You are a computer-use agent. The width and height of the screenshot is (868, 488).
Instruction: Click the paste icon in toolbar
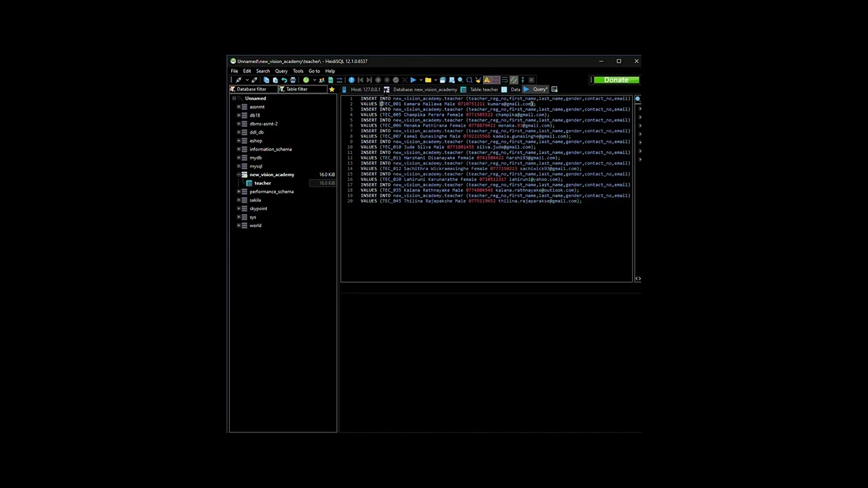pyautogui.click(x=275, y=80)
